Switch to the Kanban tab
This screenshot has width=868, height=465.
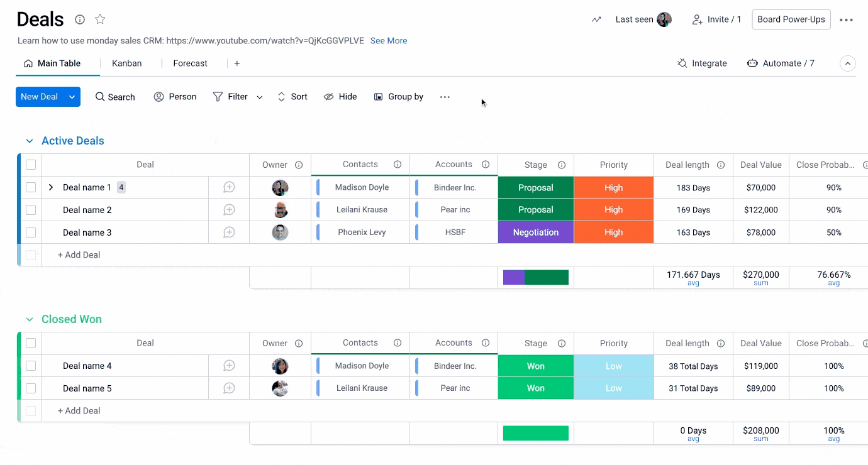(126, 63)
